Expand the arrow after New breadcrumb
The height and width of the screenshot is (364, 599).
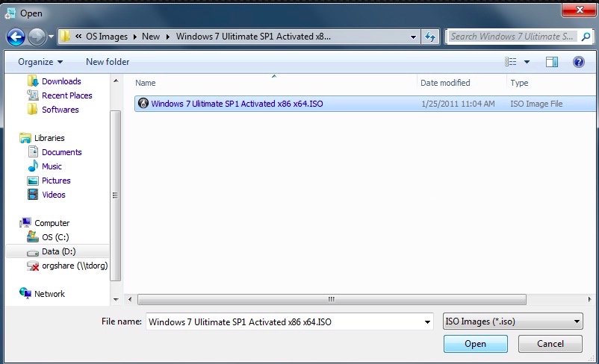[168, 37]
